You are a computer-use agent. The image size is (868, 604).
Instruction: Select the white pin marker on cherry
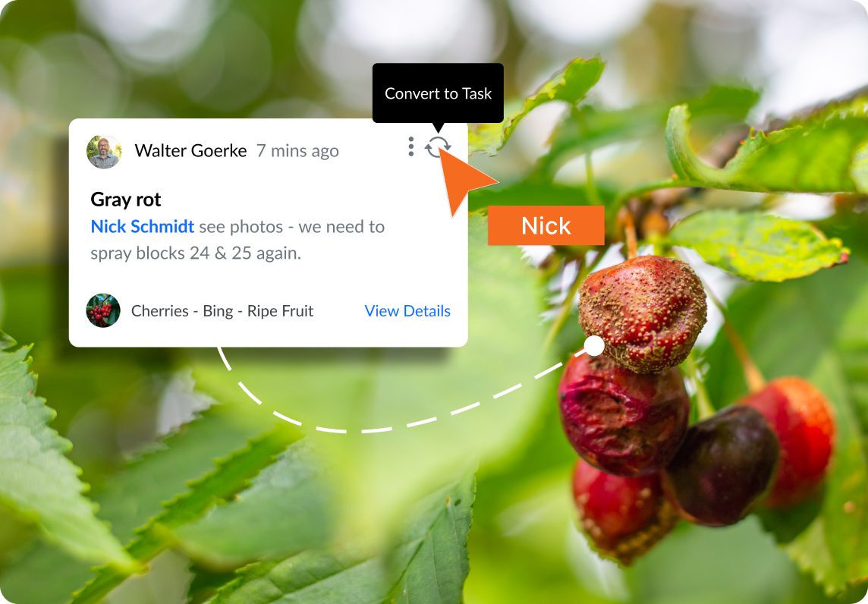pos(594,346)
